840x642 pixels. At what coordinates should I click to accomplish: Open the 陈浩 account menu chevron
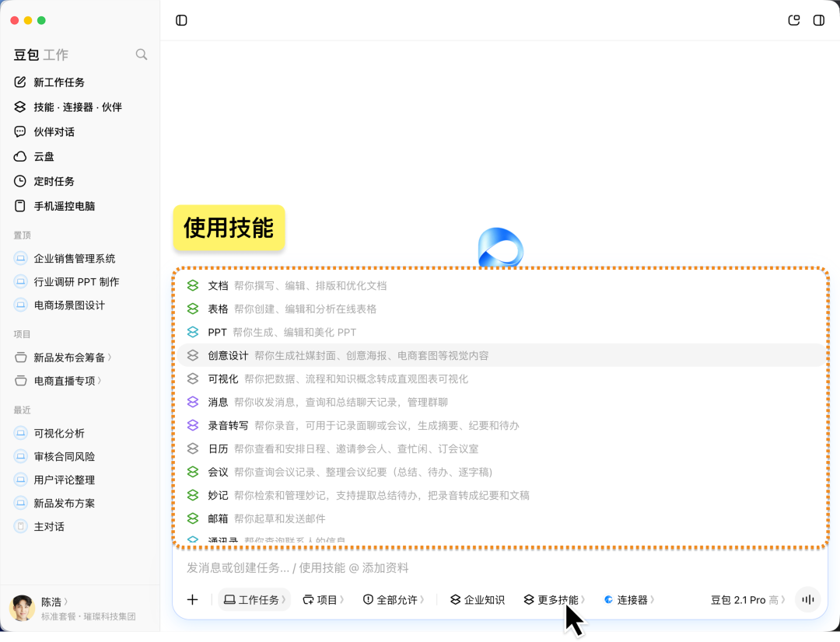pyautogui.click(x=66, y=602)
